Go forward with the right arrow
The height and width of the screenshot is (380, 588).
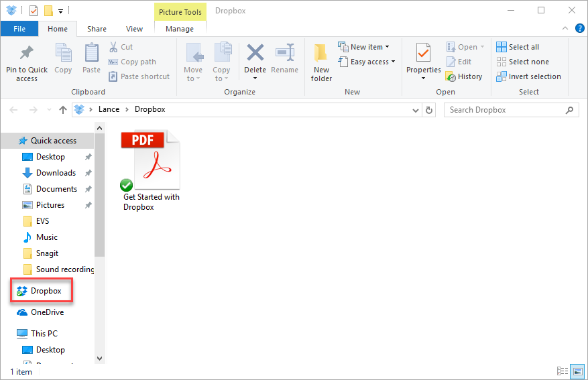[34, 110]
